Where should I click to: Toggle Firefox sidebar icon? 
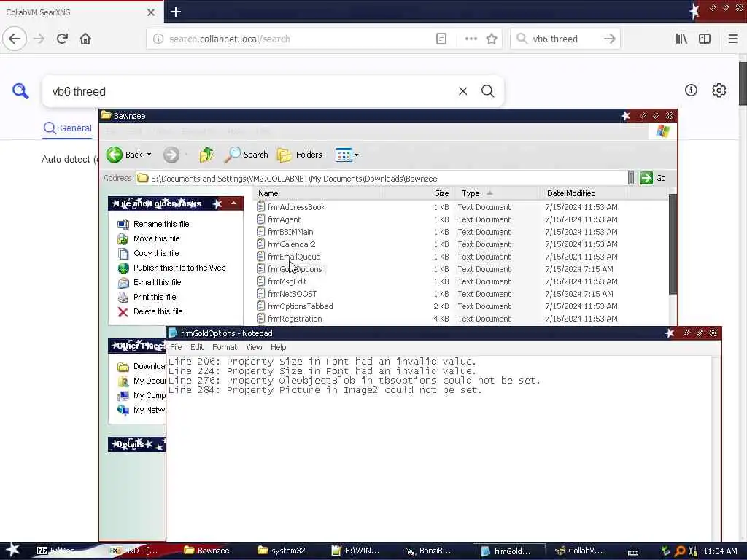705,39
